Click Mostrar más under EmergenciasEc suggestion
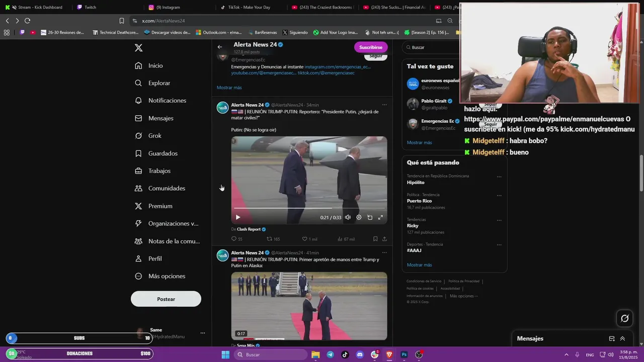Viewport: 644px width, 362px height. (x=229, y=87)
